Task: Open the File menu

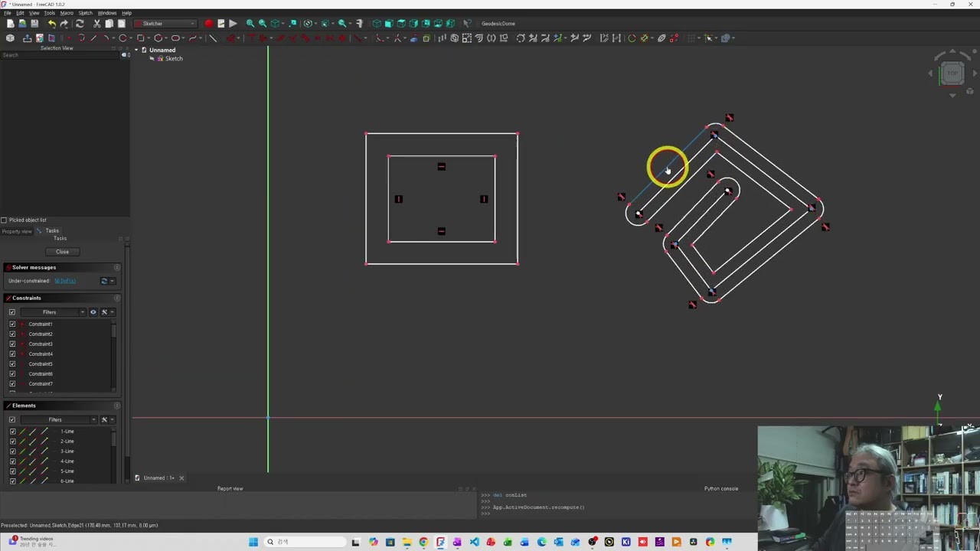Action: point(8,13)
